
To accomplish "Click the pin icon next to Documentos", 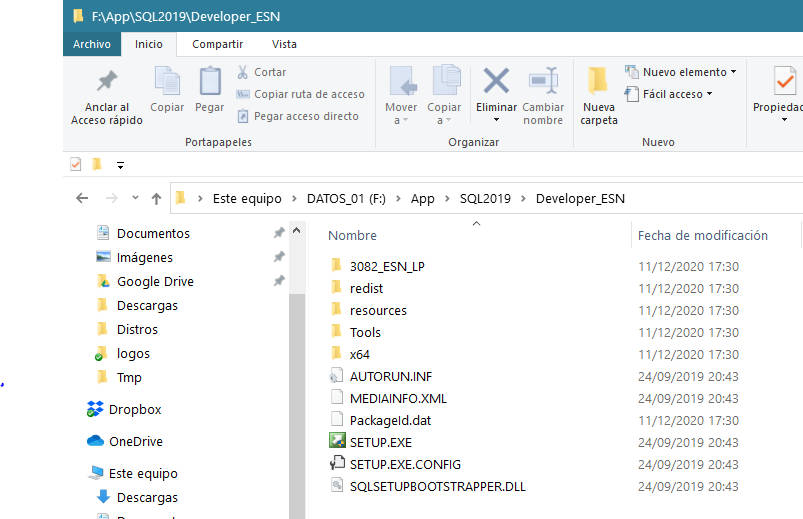I will pyautogui.click(x=279, y=233).
